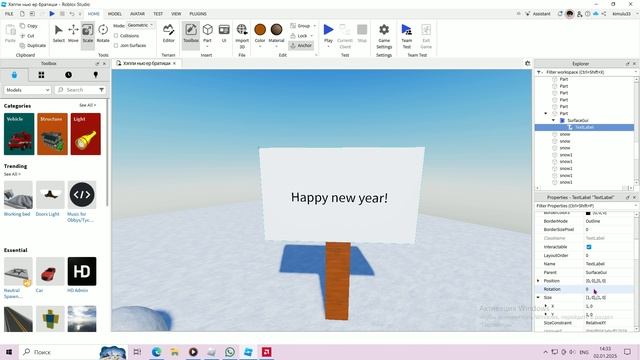Screen dimensions: 640x360
Task: Pick the Material sphere swatch
Action: 276,30
